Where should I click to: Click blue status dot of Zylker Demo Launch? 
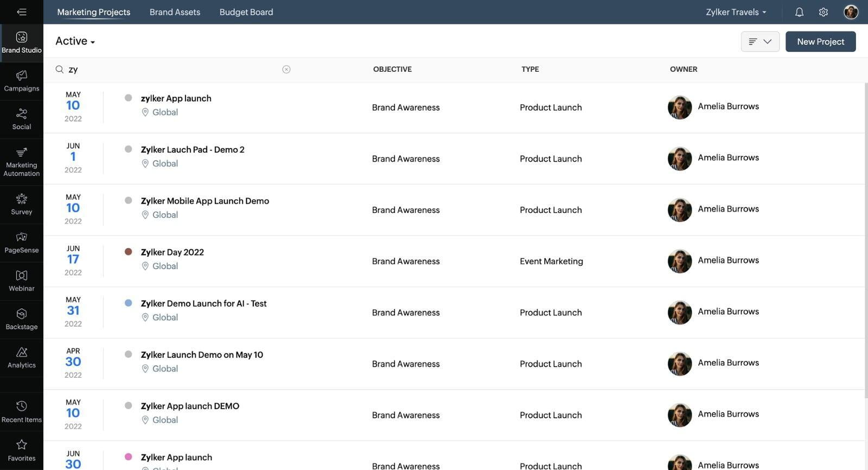point(129,303)
